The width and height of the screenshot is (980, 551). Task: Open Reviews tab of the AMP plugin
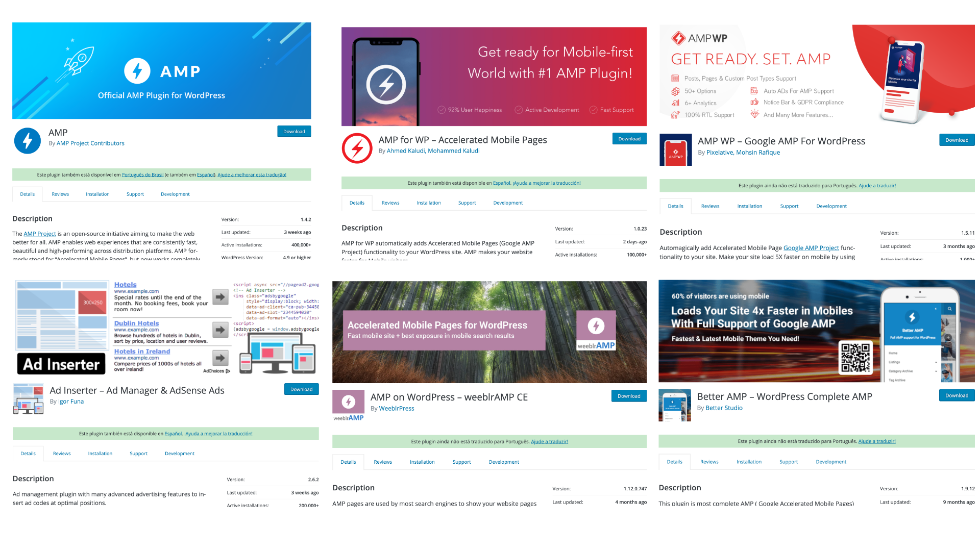[60, 194]
